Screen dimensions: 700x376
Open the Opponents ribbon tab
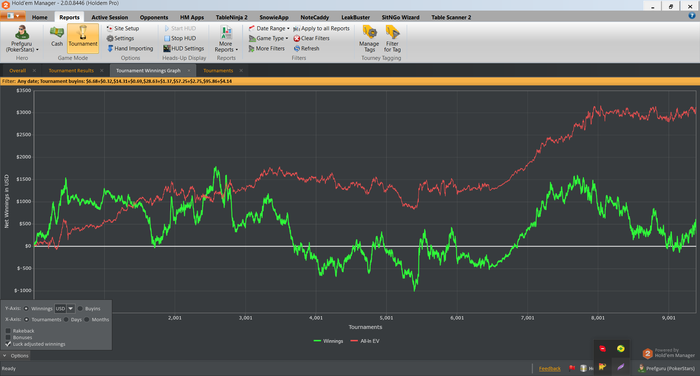(154, 17)
